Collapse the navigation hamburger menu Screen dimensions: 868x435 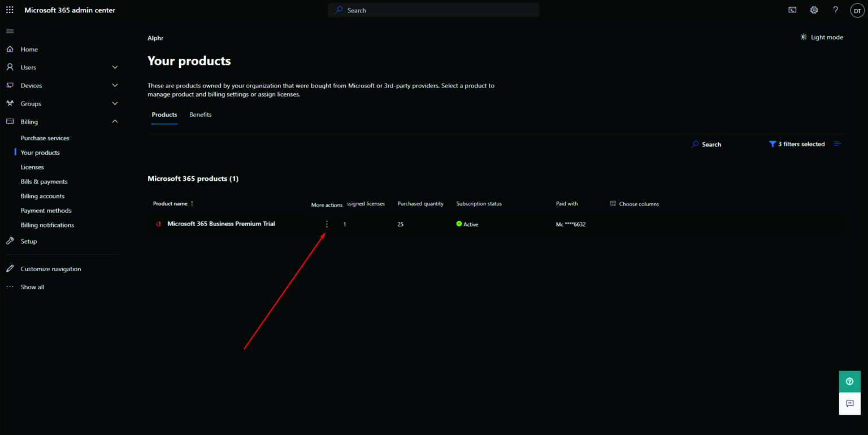pyautogui.click(x=10, y=31)
